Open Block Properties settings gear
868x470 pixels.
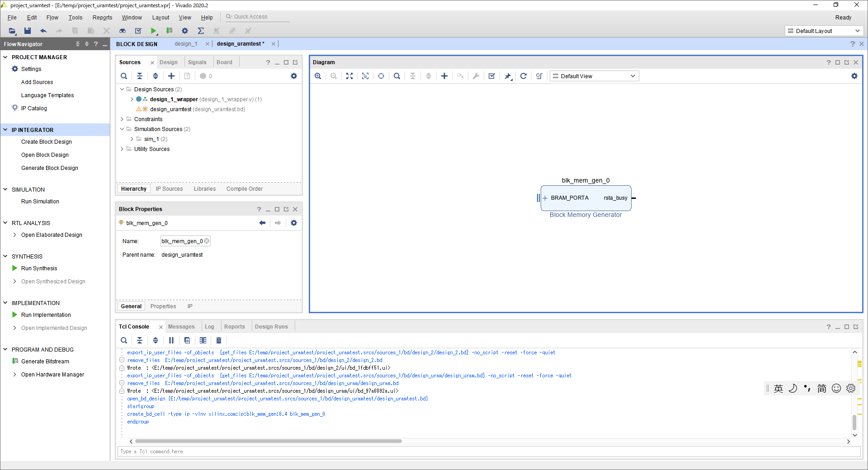tap(294, 223)
